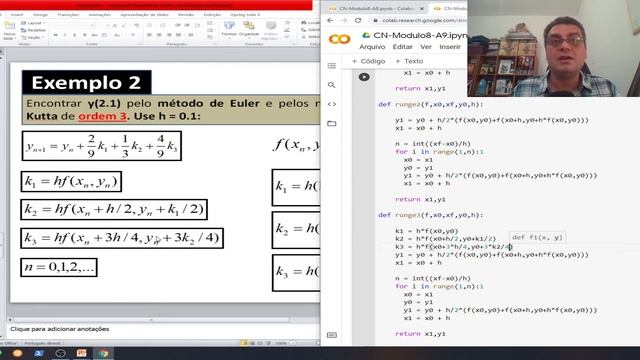Click the y(n+1) formula box on slide
Screen dimensions: 640x360
102,146
